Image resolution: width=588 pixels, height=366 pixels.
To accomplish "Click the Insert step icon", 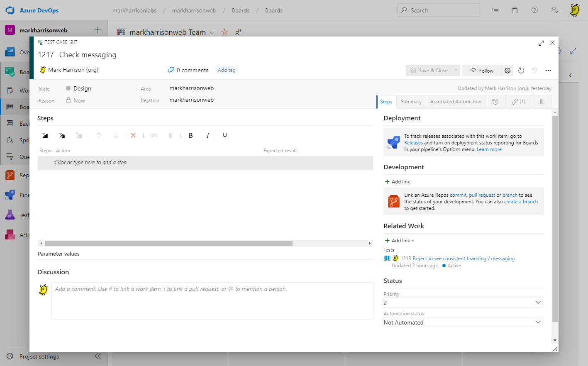I will coord(45,135).
